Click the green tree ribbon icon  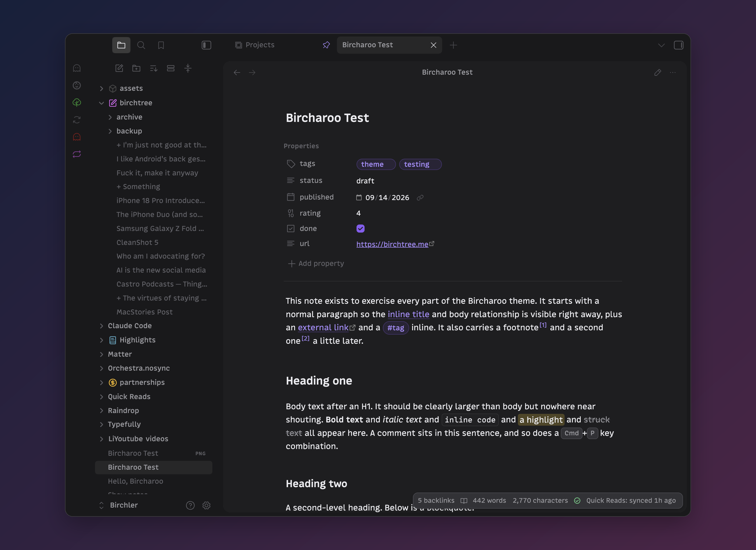point(77,103)
